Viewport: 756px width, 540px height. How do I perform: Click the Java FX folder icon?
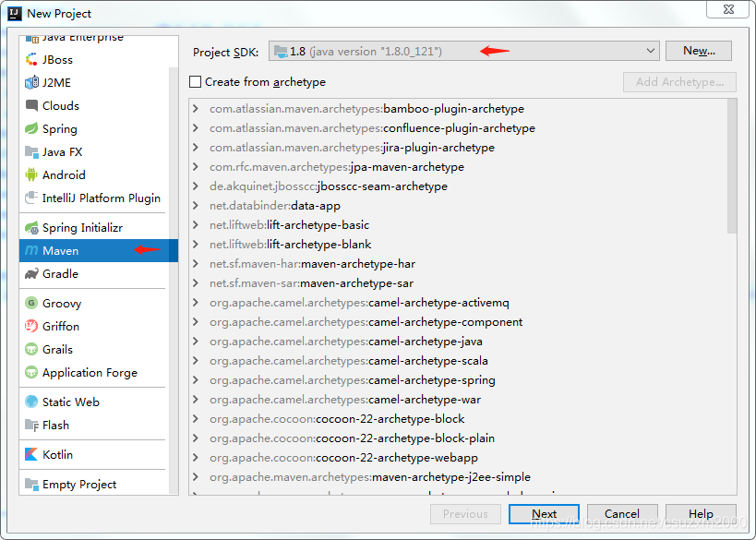point(31,152)
